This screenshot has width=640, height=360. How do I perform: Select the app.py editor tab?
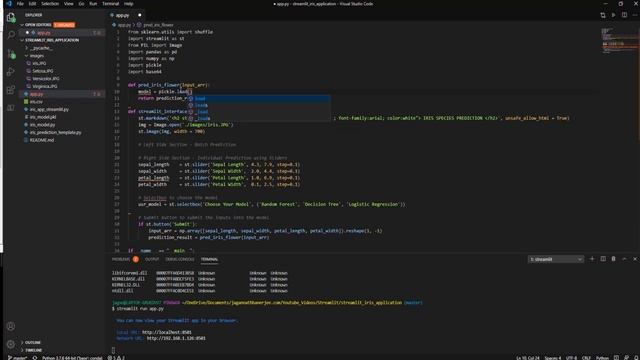(x=122, y=15)
